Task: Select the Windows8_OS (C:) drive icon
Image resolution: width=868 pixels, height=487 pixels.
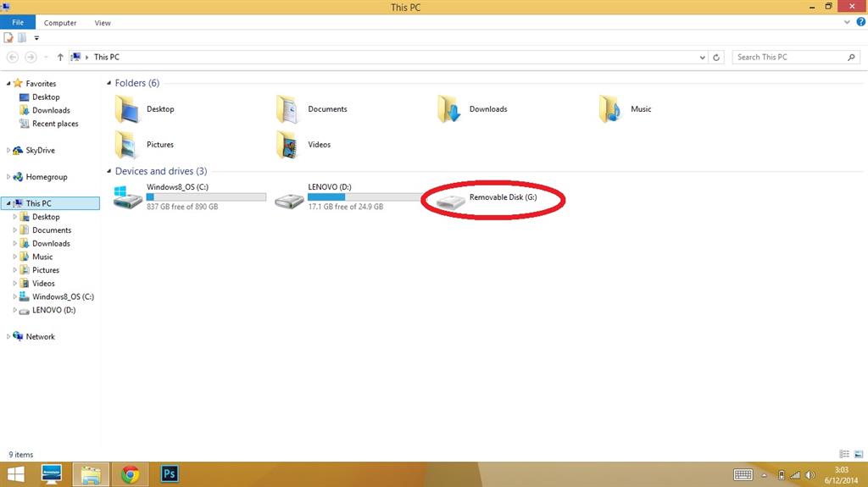Action: pyautogui.click(x=128, y=197)
